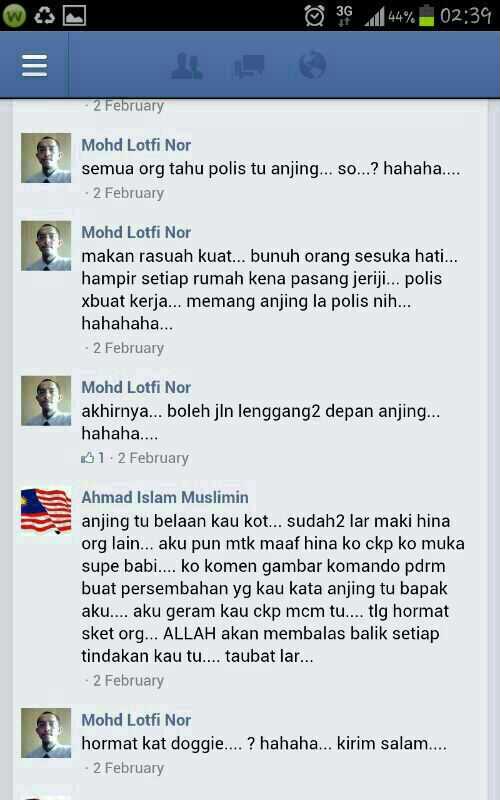Tap alarm clock status bar icon
The image size is (500, 800).
point(314,15)
